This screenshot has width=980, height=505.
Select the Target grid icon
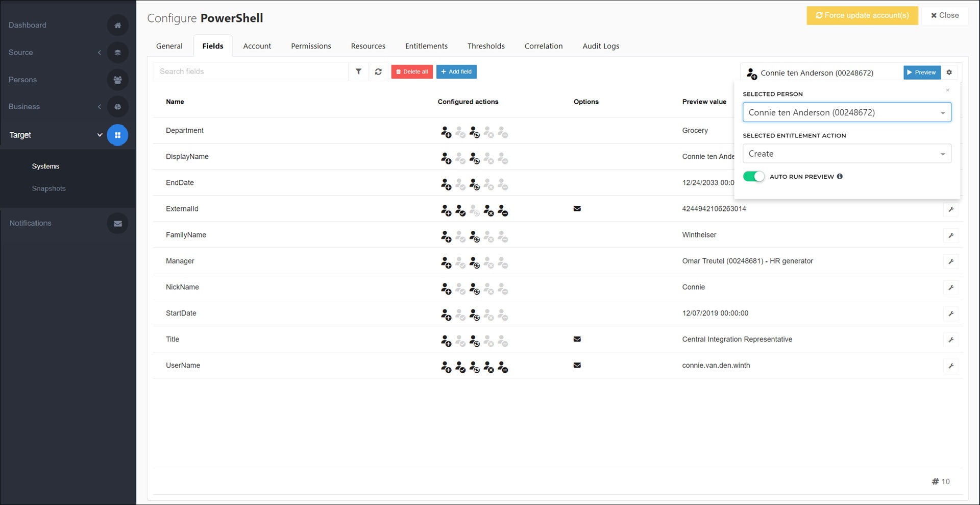117,135
